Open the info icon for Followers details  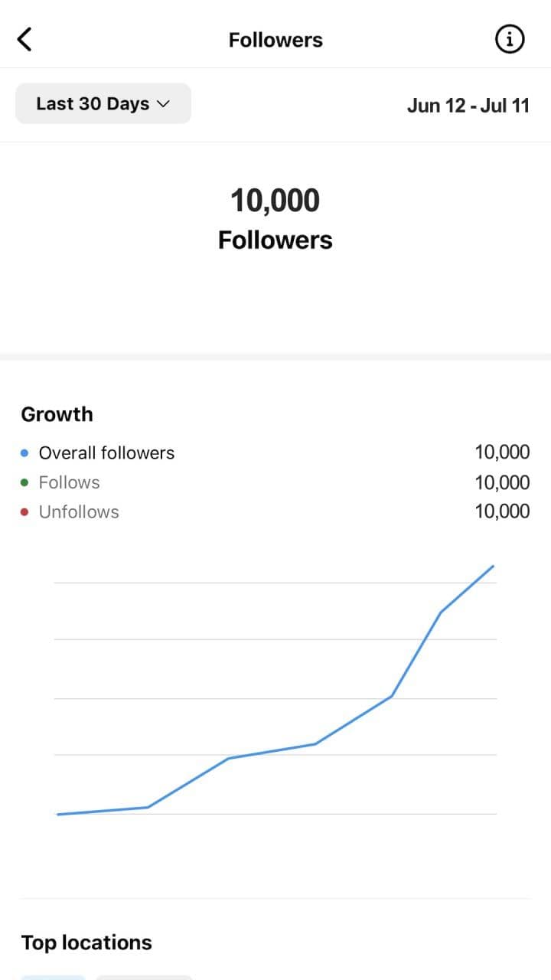tap(509, 39)
